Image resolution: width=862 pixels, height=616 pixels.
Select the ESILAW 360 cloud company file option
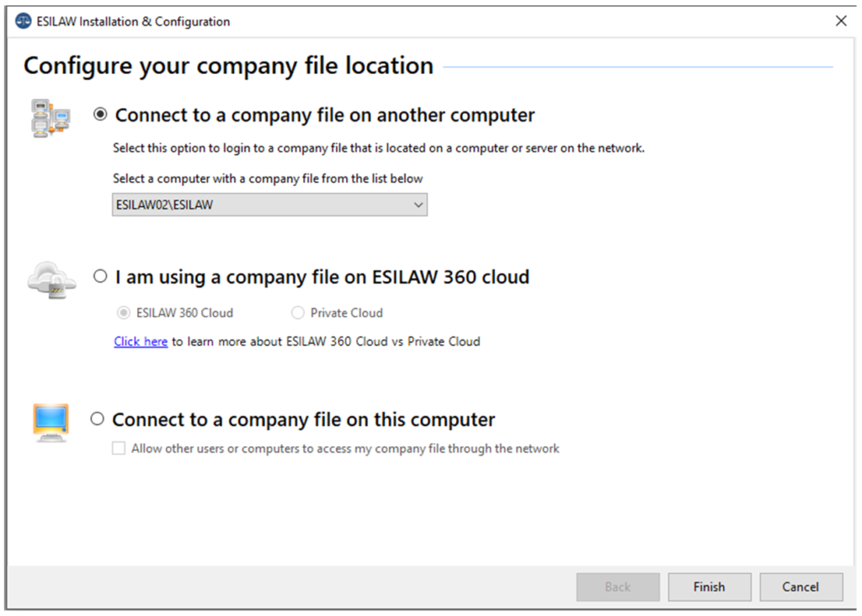click(x=100, y=276)
